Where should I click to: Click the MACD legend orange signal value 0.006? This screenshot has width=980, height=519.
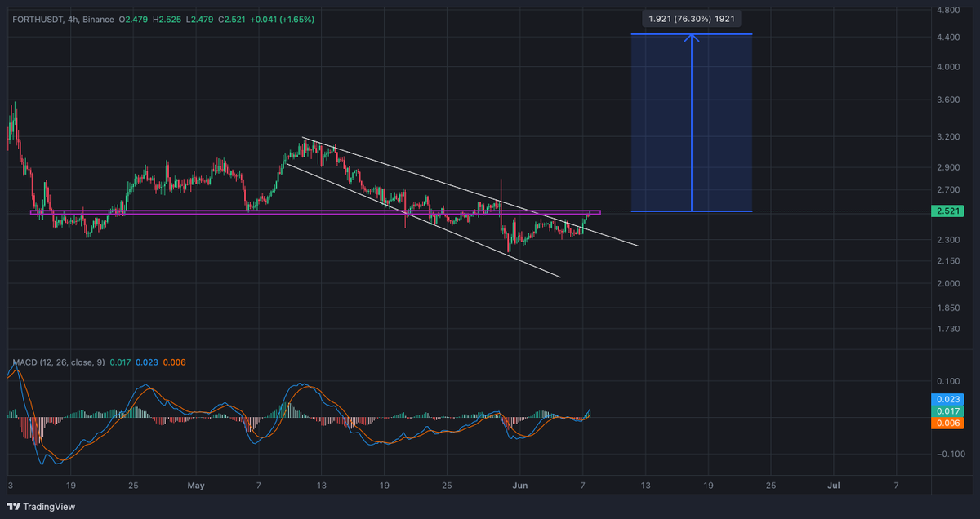[x=174, y=362]
